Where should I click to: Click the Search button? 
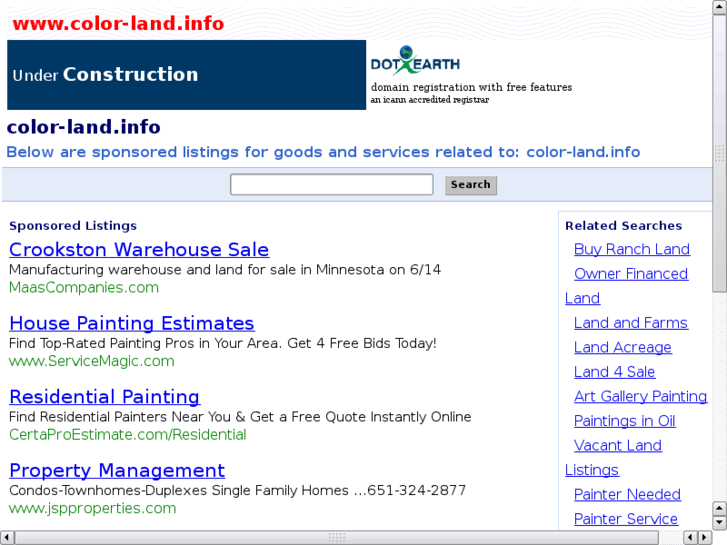(471, 185)
